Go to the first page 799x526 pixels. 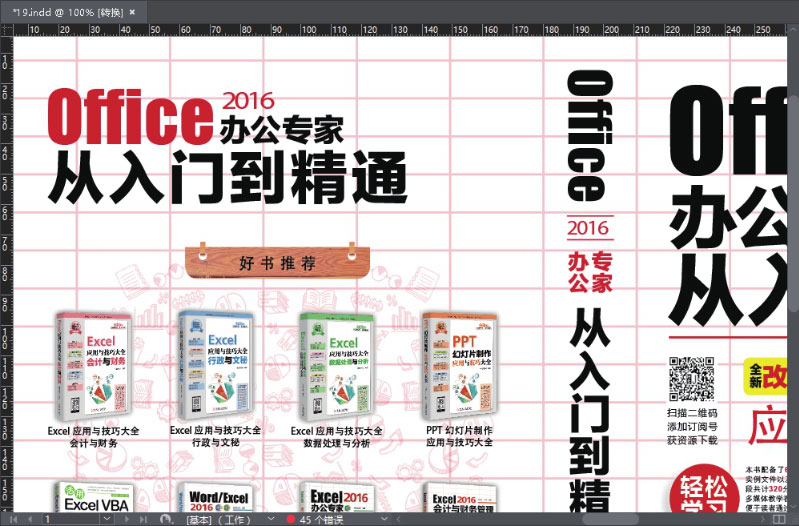(x=13, y=519)
